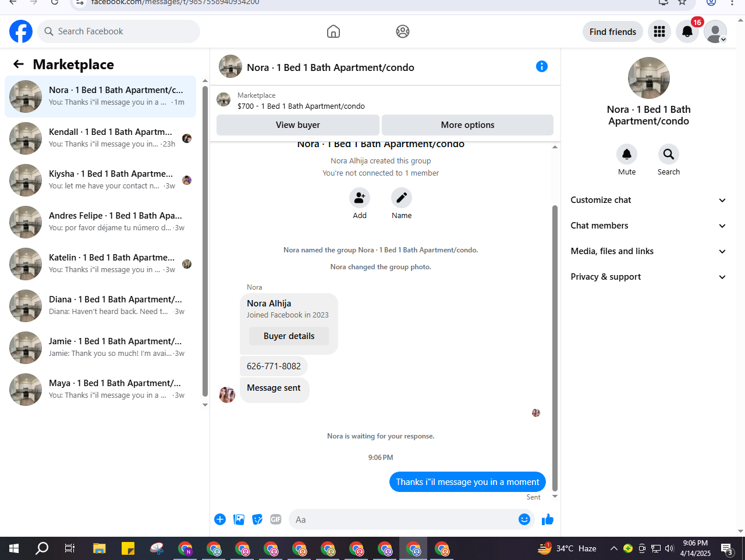Screen dimensions: 745x560
Task: Open the notifications bell with 16 badge
Action: 687,31
